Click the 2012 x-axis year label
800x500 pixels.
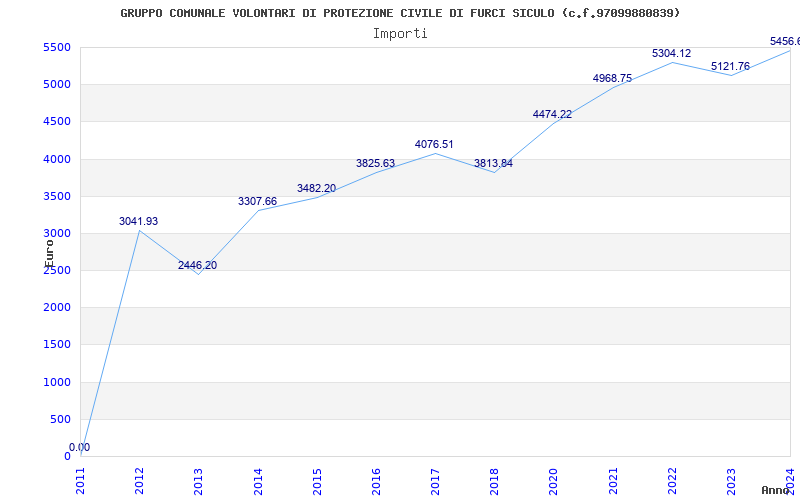139,481
